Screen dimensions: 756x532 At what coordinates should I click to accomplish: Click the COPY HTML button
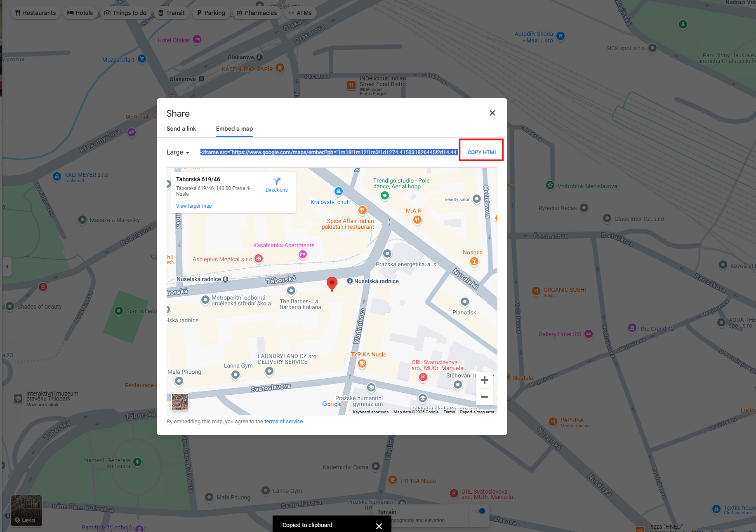click(x=482, y=152)
